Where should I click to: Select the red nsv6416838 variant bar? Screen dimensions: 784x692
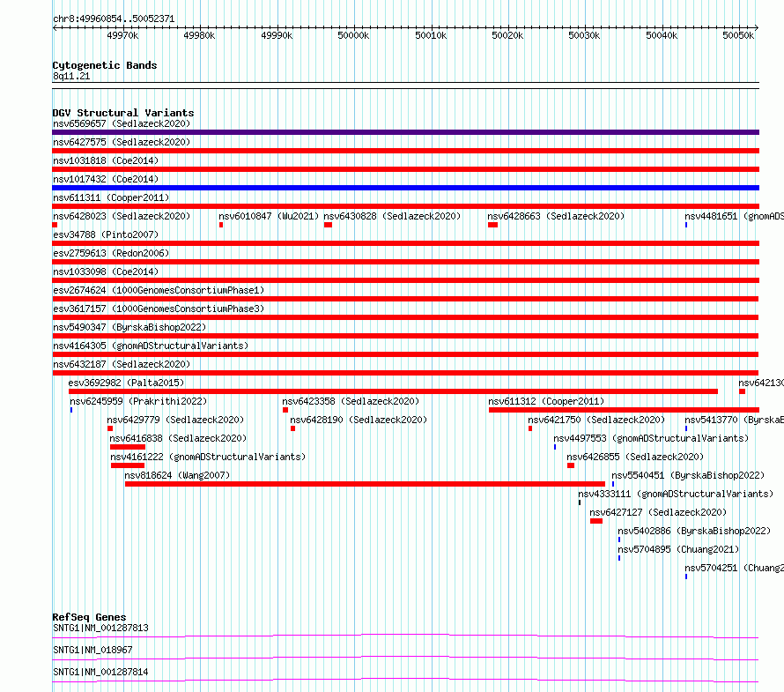click(x=128, y=447)
